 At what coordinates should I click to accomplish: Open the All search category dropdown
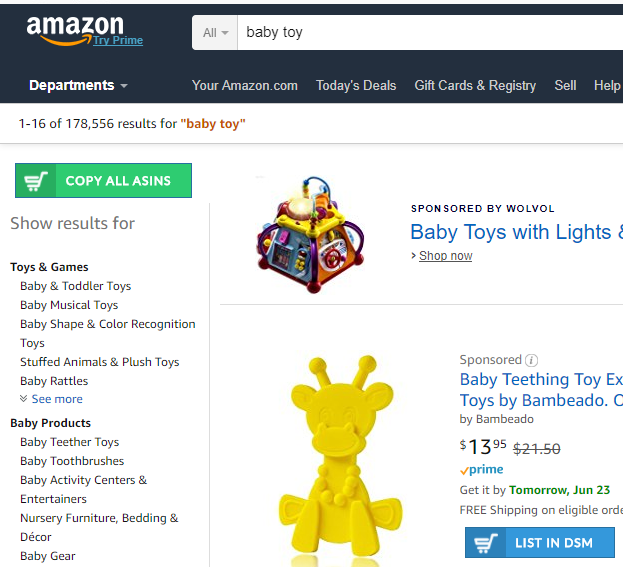(x=215, y=32)
